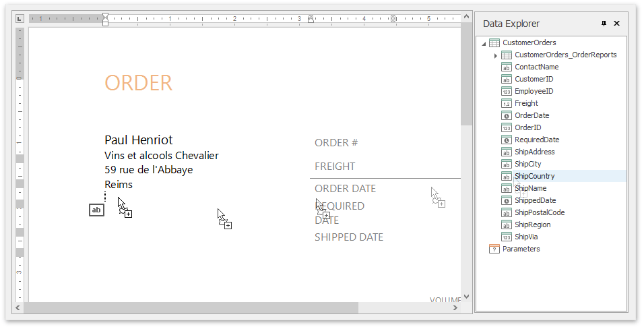Click the CustomerID field icon
The width and height of the screenshot is (644, 329).
click(507, 80)
